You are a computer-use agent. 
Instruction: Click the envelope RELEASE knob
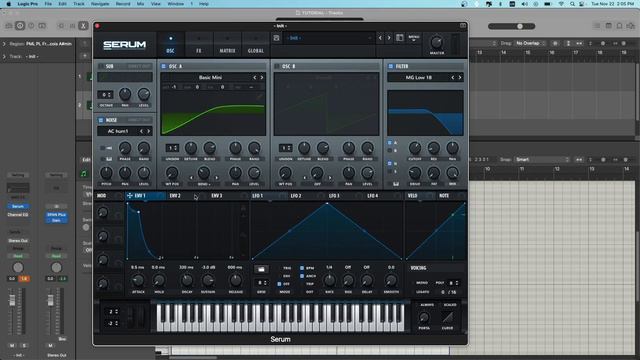235,280
